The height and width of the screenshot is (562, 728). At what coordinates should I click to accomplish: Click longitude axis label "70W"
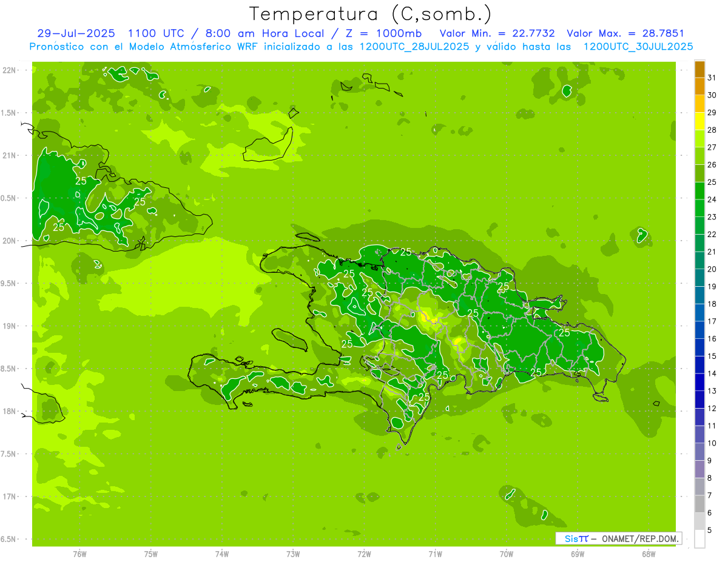coord(506,554)
